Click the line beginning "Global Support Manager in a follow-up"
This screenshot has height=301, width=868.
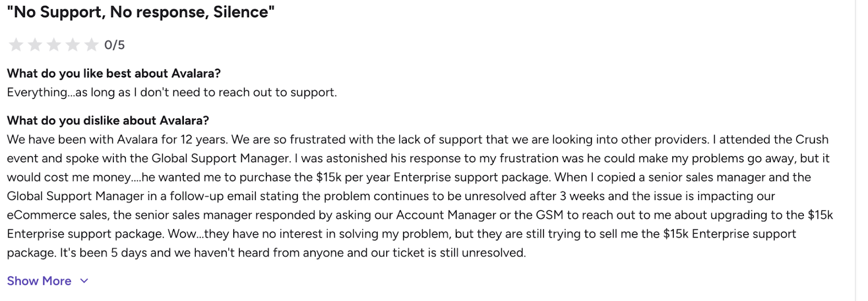pyautogui.click(x=391, y=196)
